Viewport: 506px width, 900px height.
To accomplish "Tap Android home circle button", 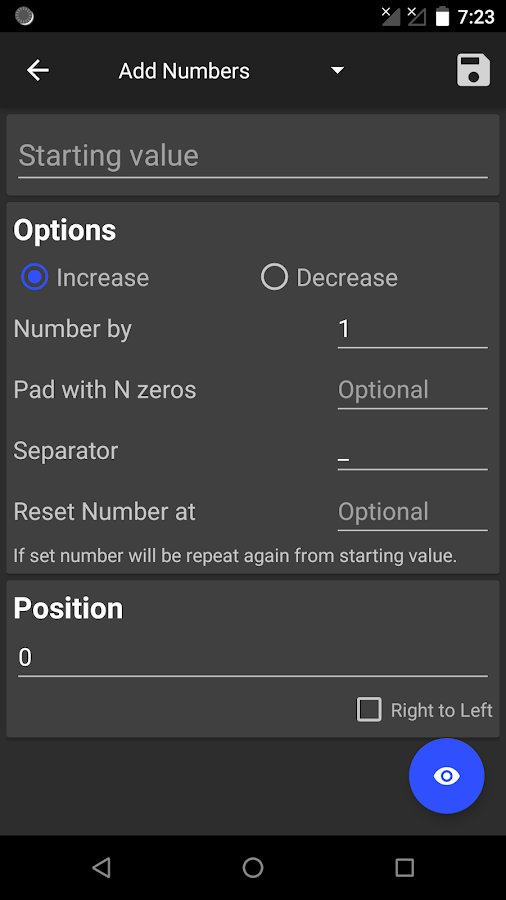I will [x=253, y=867].
